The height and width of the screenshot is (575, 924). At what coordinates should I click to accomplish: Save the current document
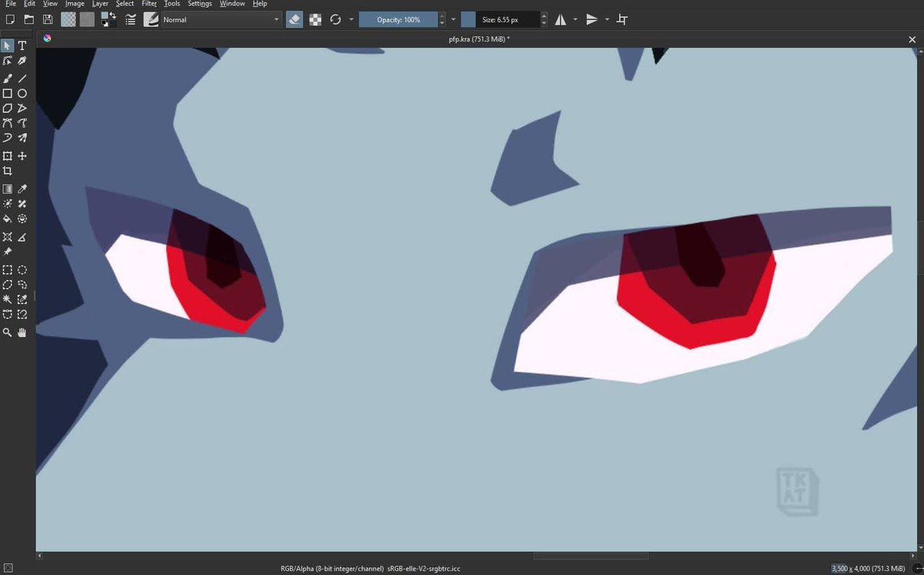pyautogui.click(x=48, y=19)
